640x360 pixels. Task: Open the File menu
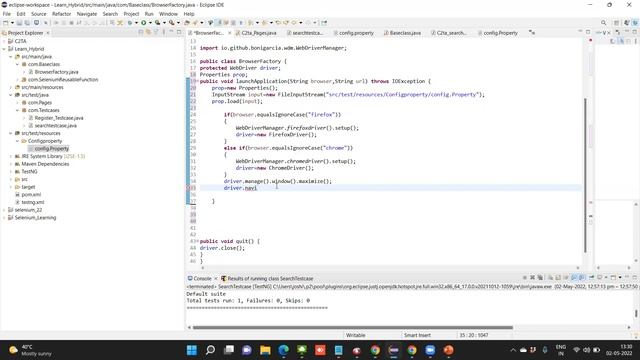click(x=7, y=14)
